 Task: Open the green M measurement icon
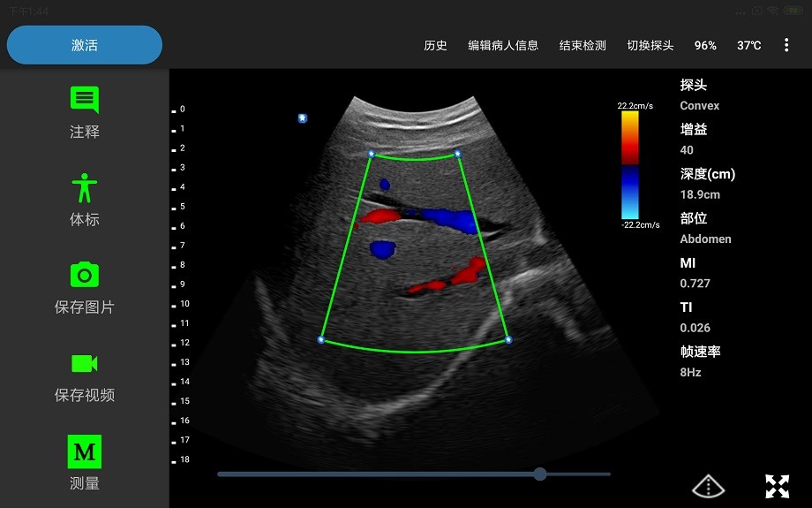(85, 451)
